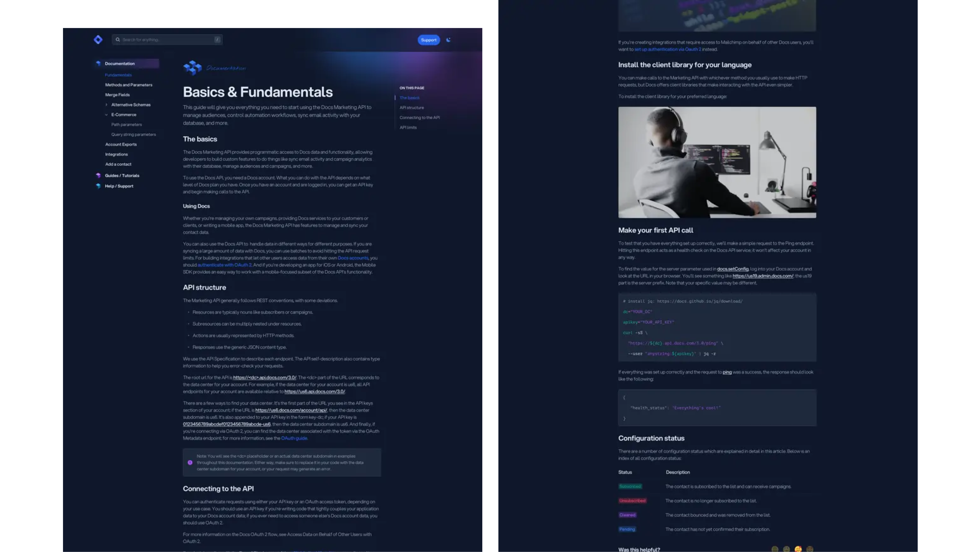
Task: Click the red Unsubscribed status badge
Action: pyautogui.click(x=632, y=501)
